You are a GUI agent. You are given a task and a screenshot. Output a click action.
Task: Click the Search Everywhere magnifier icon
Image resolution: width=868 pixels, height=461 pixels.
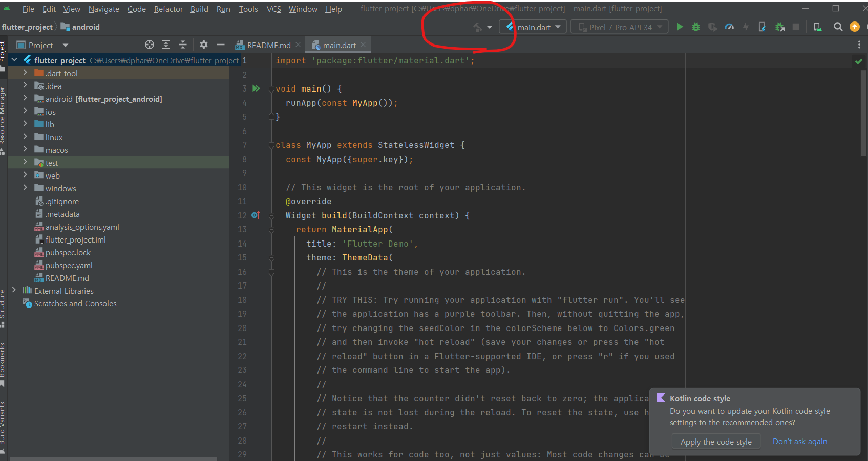(x=838, y=27)
